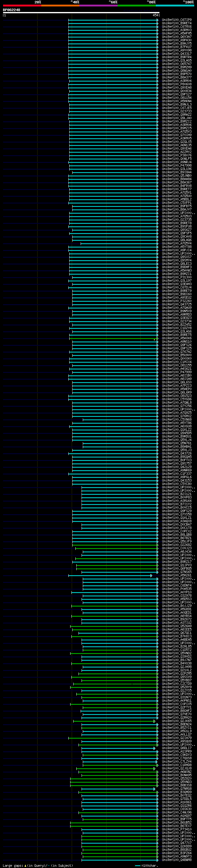Image resolution: width=197 pixels, height=868 pixels.
Task: Select label UniRef100_Q43317
Action: (177, 54)
